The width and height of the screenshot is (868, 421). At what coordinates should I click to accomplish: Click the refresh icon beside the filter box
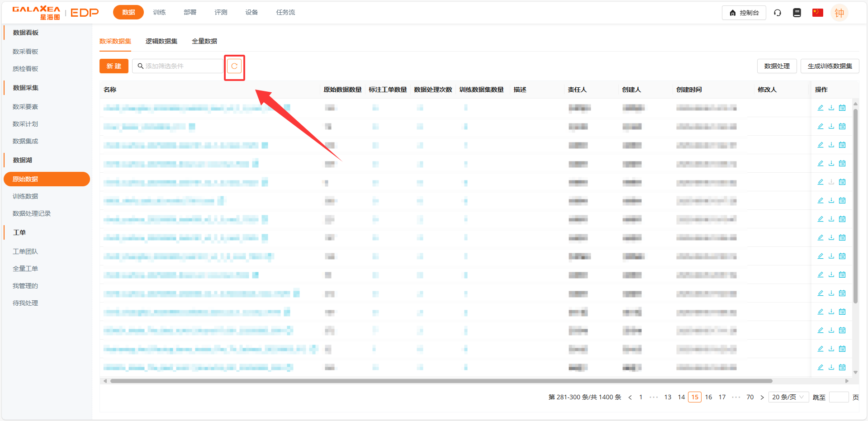pos(234,66)
